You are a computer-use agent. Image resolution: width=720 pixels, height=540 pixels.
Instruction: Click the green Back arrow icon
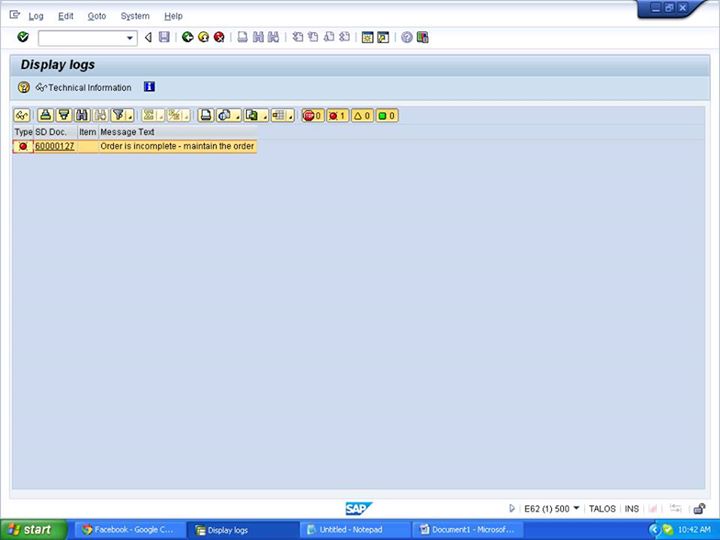tap(187, 37)
